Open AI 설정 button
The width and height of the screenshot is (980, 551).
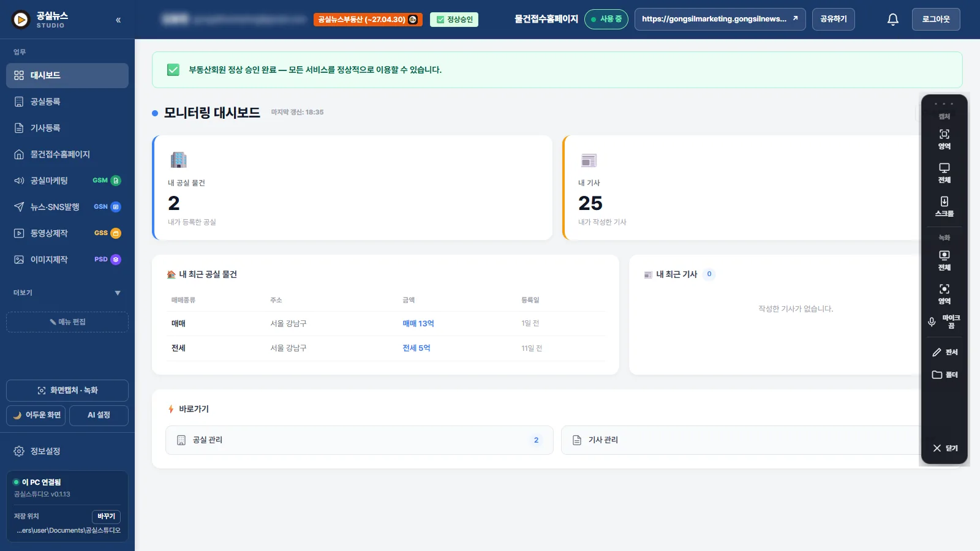[99, 415]
